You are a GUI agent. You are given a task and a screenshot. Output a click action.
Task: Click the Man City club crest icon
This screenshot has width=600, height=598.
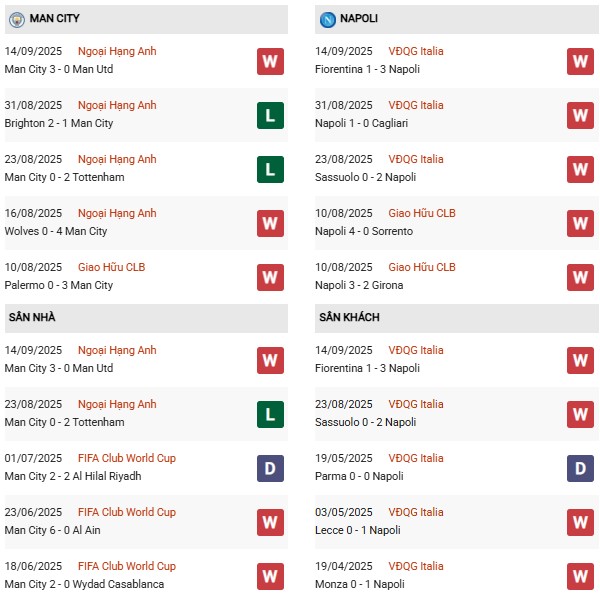(x=17, y=19)
